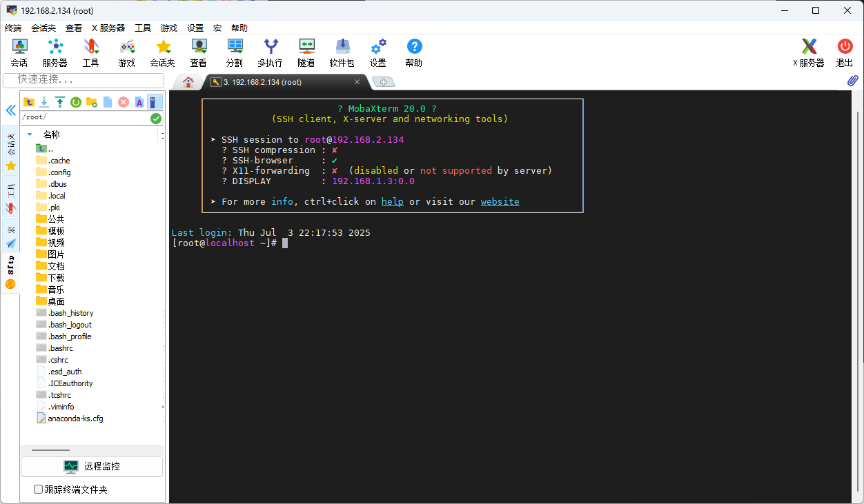Follow the website link in the terminal banner
Screen dimensions: 864x504
coord(500,202)
